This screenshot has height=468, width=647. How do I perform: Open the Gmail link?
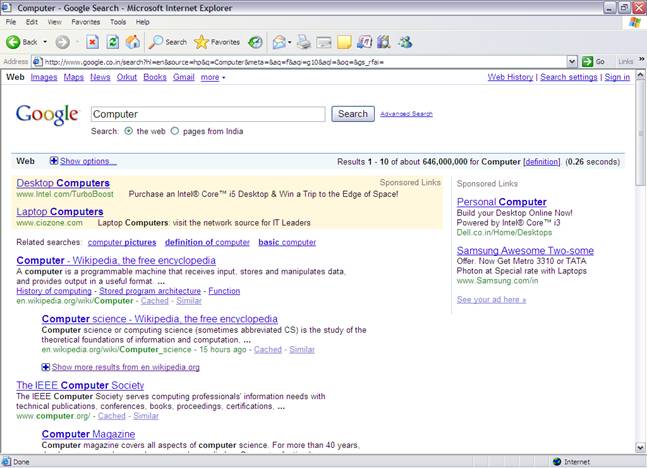point(184,77)
